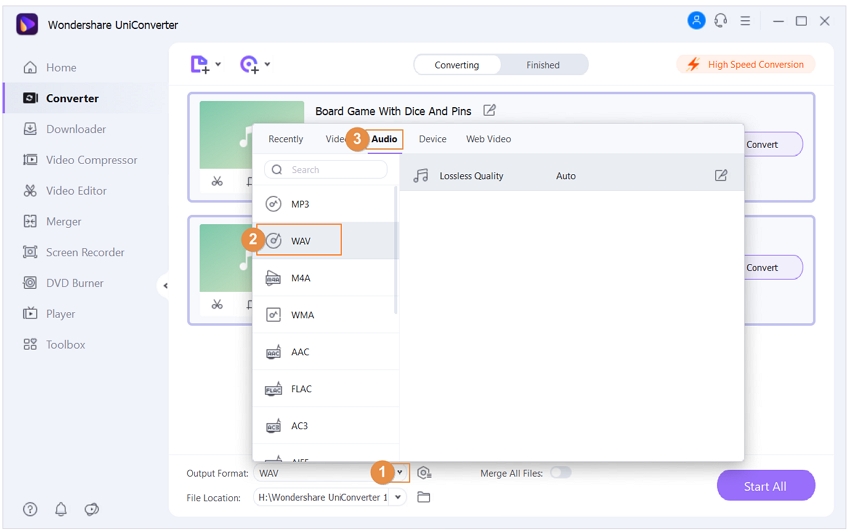850x532 pixels.
Task: Open the Player section
Action: pos(49,314)
